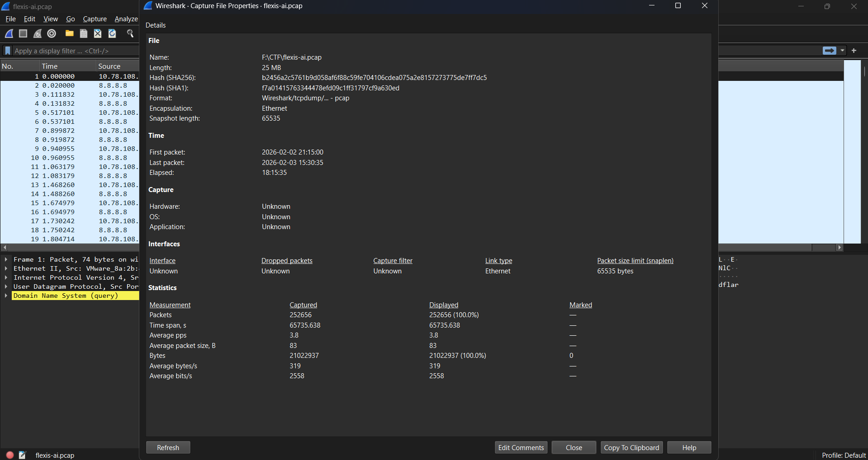Click the SHA1 hash value text
Image resolution: width=868 pixels, height=460 pixels.
pyautogui.click(x=330, y=88)
